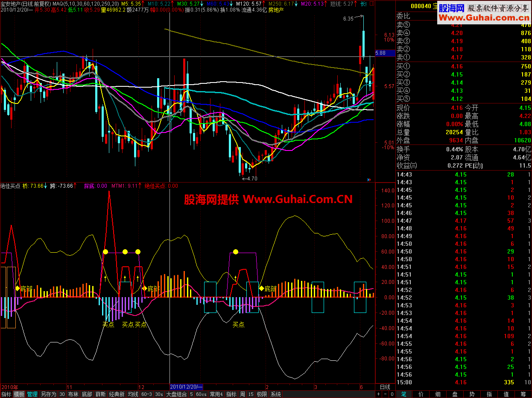The image size is (532, 398).
Task: Click the 卖④ ask row at 4.20
Action: 464,33
